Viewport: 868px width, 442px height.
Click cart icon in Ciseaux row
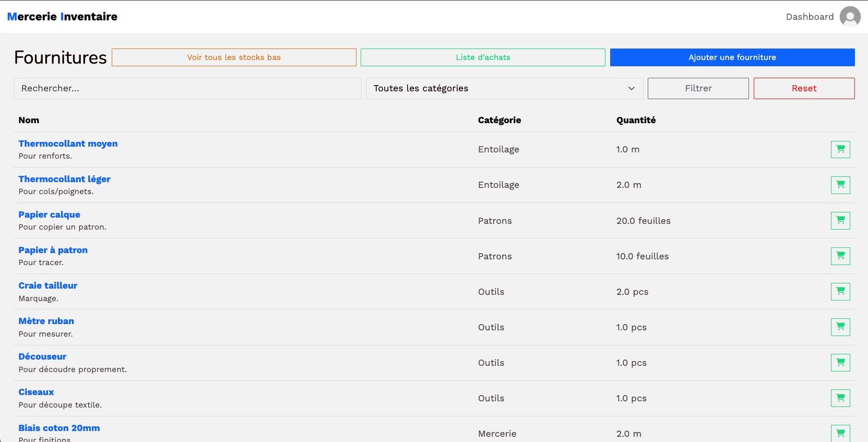tap(840, 398)
